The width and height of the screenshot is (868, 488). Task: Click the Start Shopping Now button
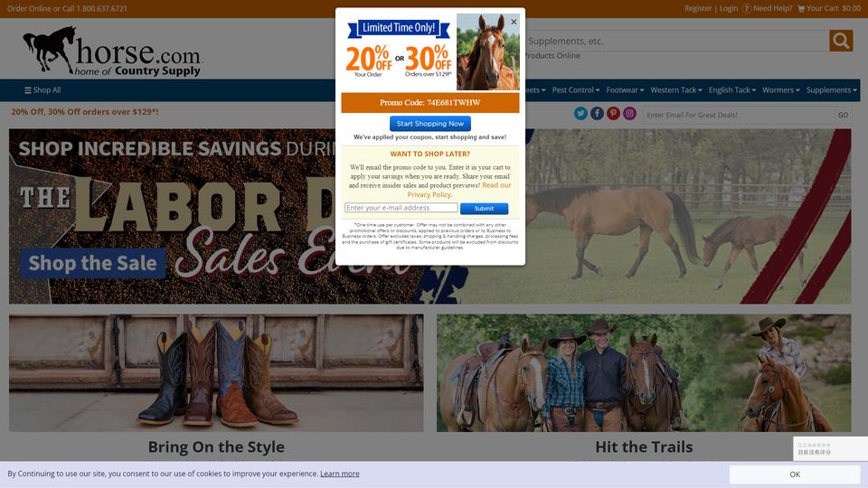(430, 124)
